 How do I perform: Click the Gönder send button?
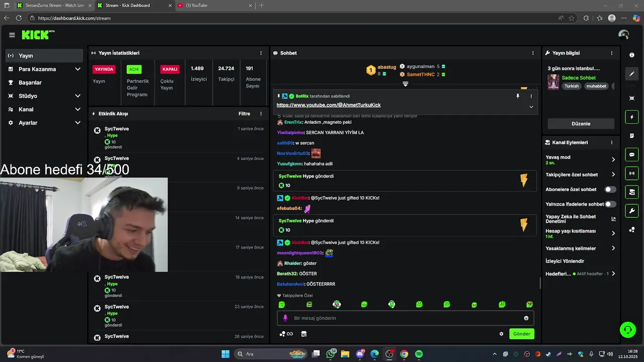(x=522, y=334)
